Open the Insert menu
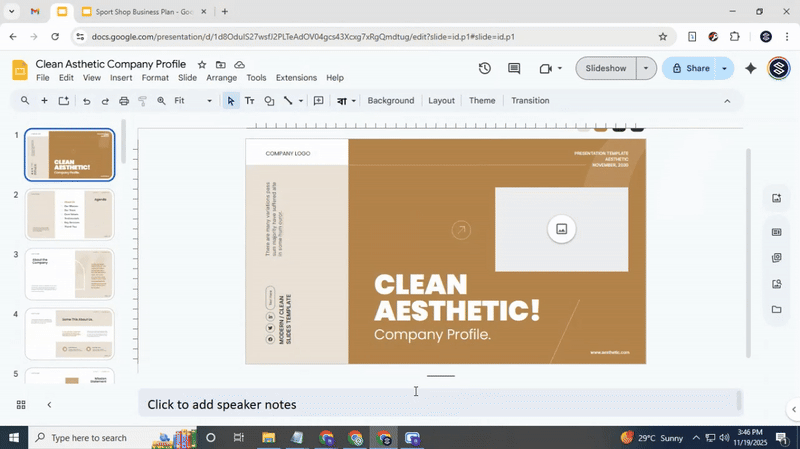This screenshot has width=800, height=449. coord(121,78)
